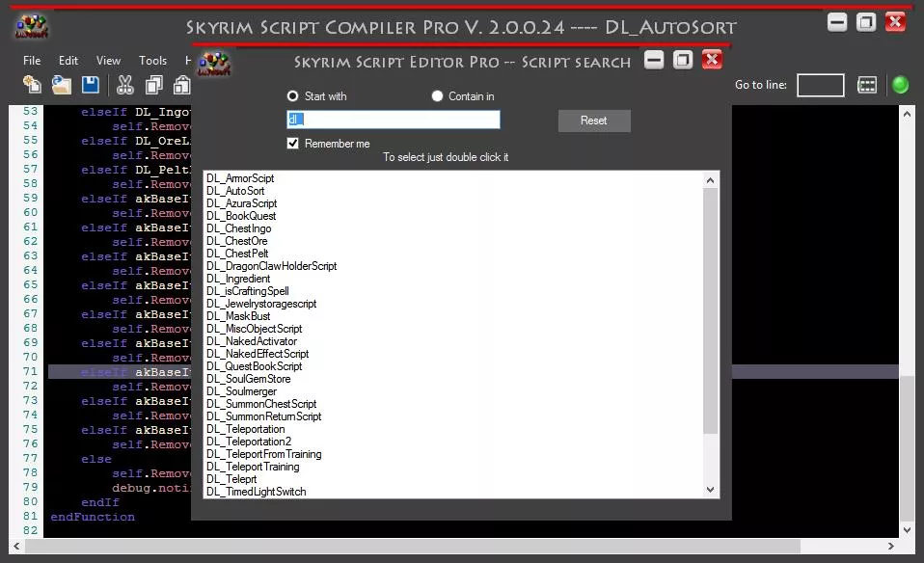Select DL_ChestOre in the script list
Viewport: 924px width, 563px height.
click(236, 241)
